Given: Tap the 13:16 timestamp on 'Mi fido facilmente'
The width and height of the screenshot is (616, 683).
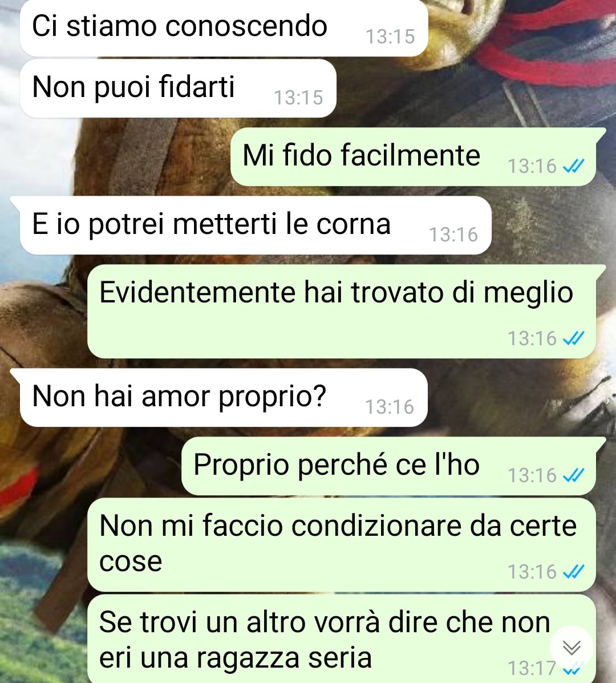Looking at the screenshot, I should coord(532,167).
